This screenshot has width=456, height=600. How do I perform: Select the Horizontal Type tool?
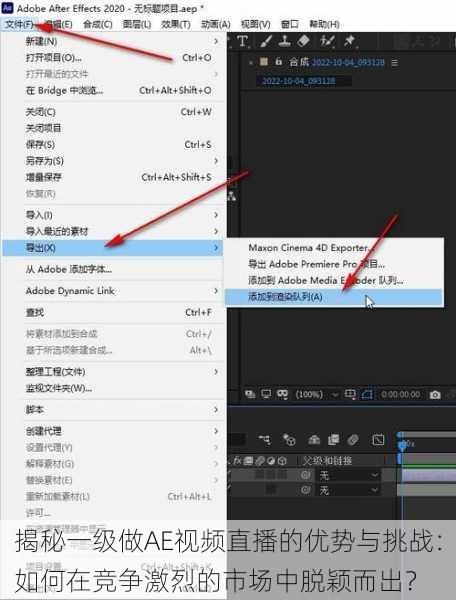coord(243,41)
